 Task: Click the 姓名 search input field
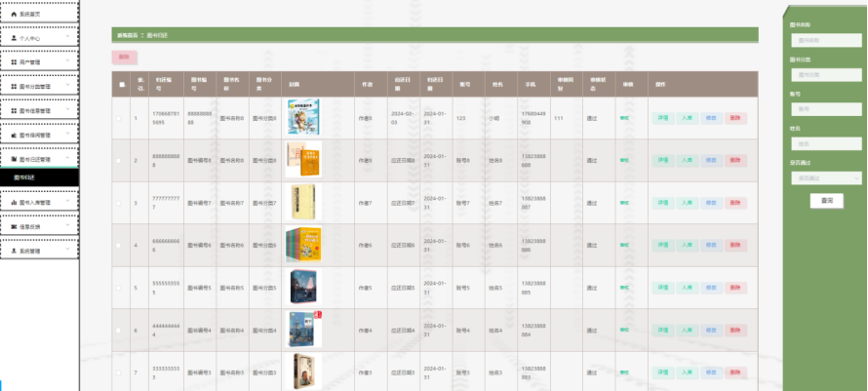tap(826, 144)
